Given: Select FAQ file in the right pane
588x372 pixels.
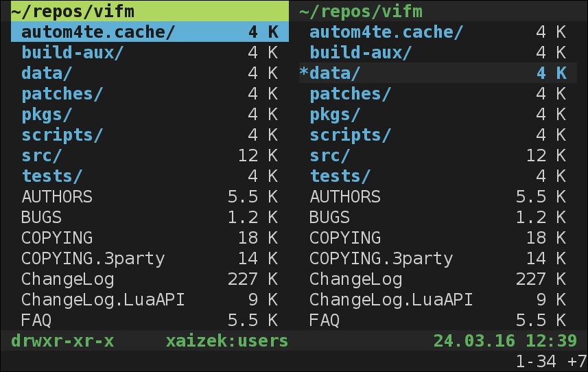Looking at the screenshot, I should (438, 321).
